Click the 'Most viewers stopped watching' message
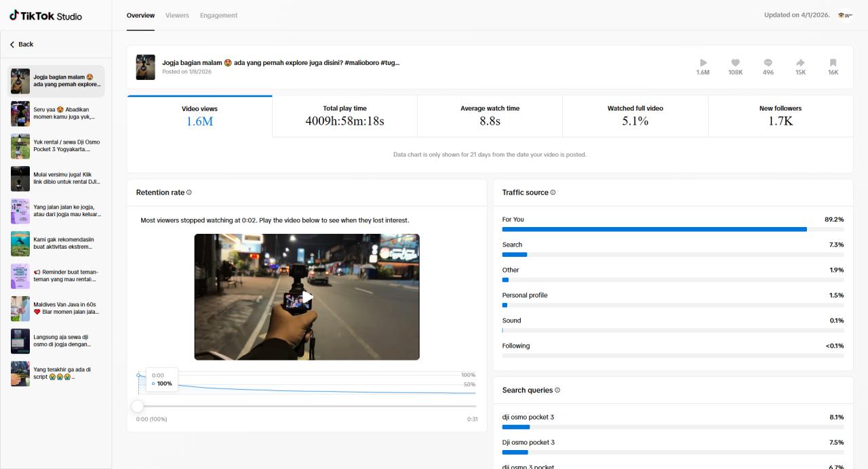Screen dimensions: 868x469 275,220
